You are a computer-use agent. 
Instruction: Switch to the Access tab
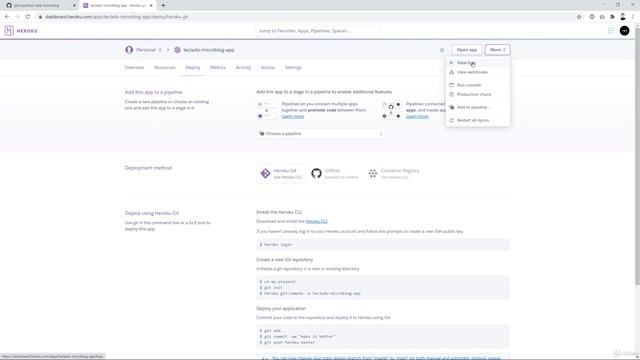(x=268, y=67)
